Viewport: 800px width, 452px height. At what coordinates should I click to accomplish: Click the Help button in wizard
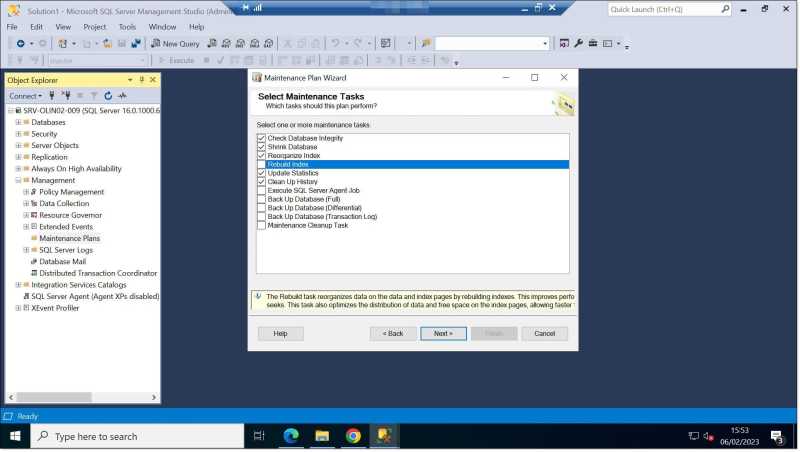[x=280, y=334]
